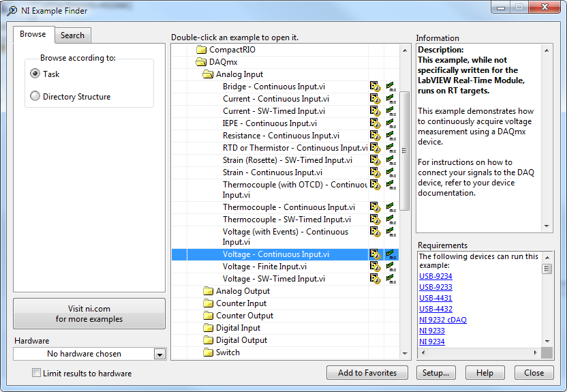Click the VI icon for RTD or Thermistor row
The image size is (567, 392).
tap(376, 148)
